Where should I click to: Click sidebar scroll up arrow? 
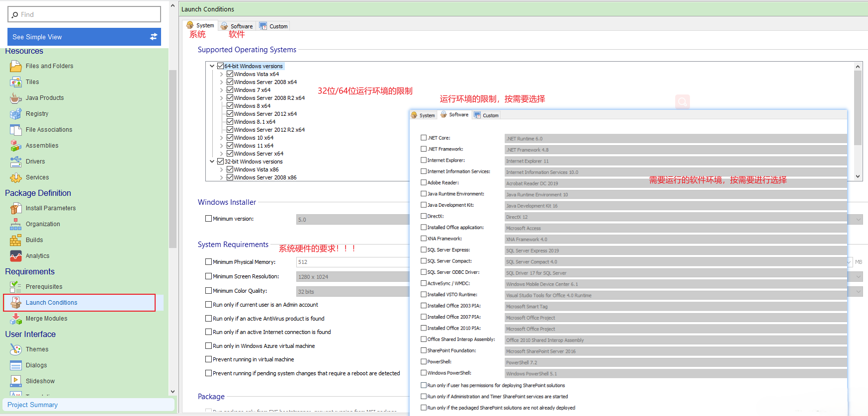coord(173,6)
